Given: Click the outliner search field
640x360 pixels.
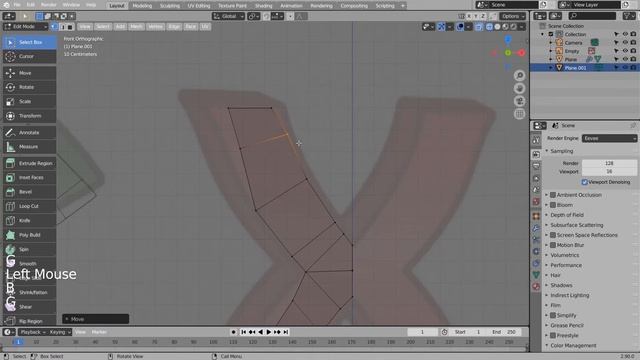Looking at the screenshot, I should (592, 16).
